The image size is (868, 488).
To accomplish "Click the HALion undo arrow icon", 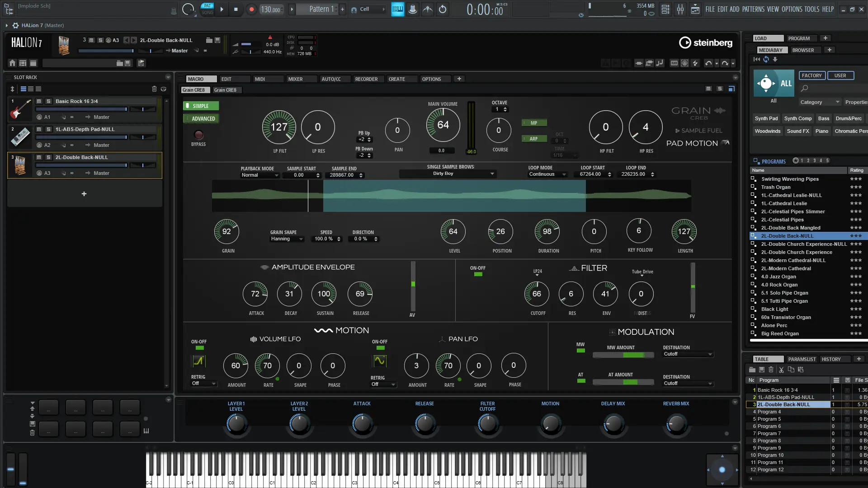I will [x=708, y=63].
